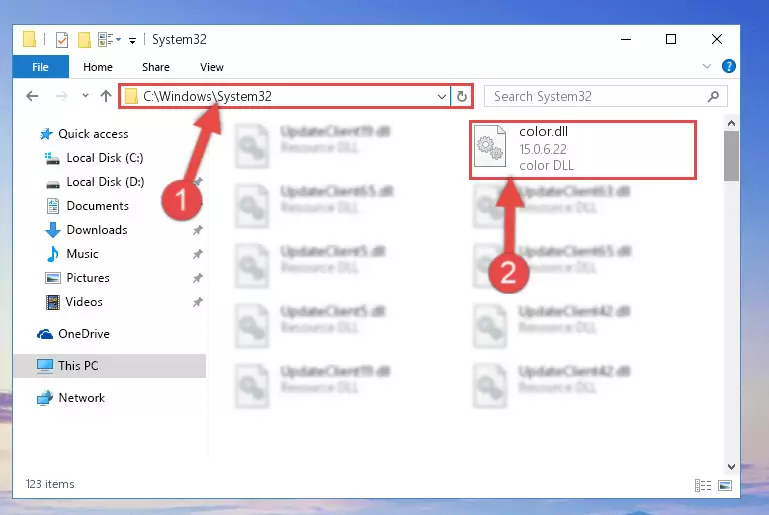Go forward with the right arrow
The height and width of the screenshot is (515, 769).
[61, 96]
